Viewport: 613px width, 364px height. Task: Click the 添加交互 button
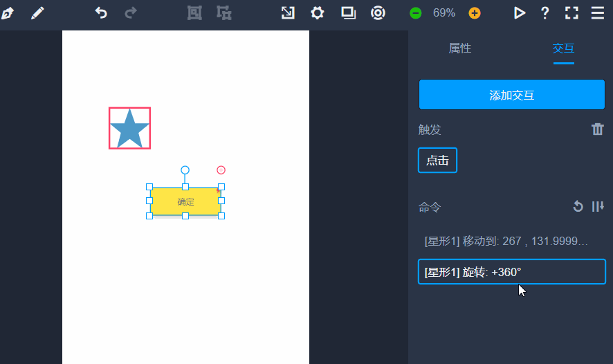tap(512, 95)
